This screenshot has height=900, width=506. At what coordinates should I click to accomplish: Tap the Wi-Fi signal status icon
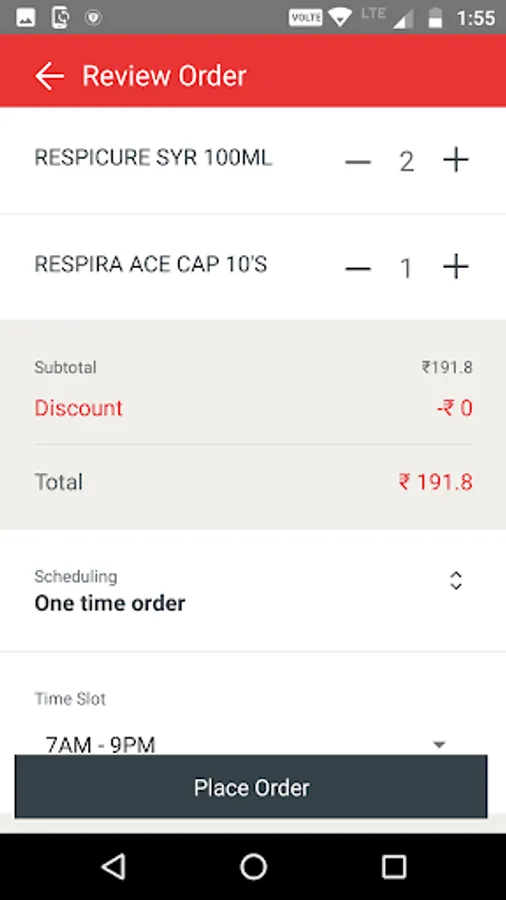tap(340, 17)
